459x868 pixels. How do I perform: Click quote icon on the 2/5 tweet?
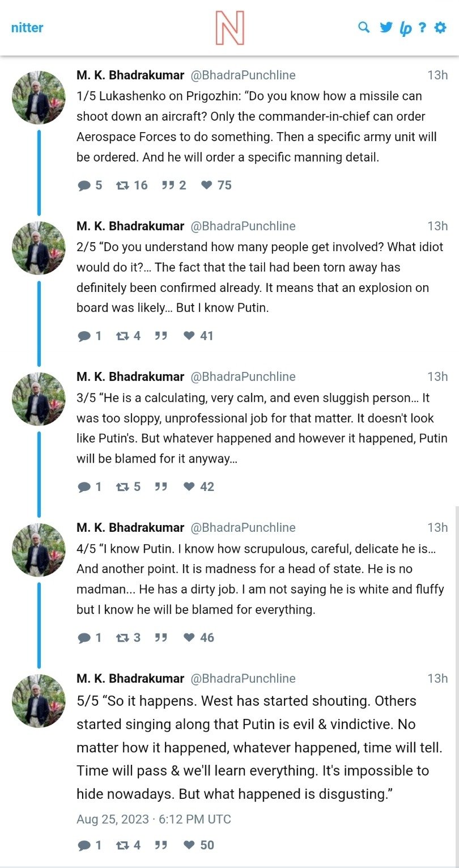tap(161, 336)
